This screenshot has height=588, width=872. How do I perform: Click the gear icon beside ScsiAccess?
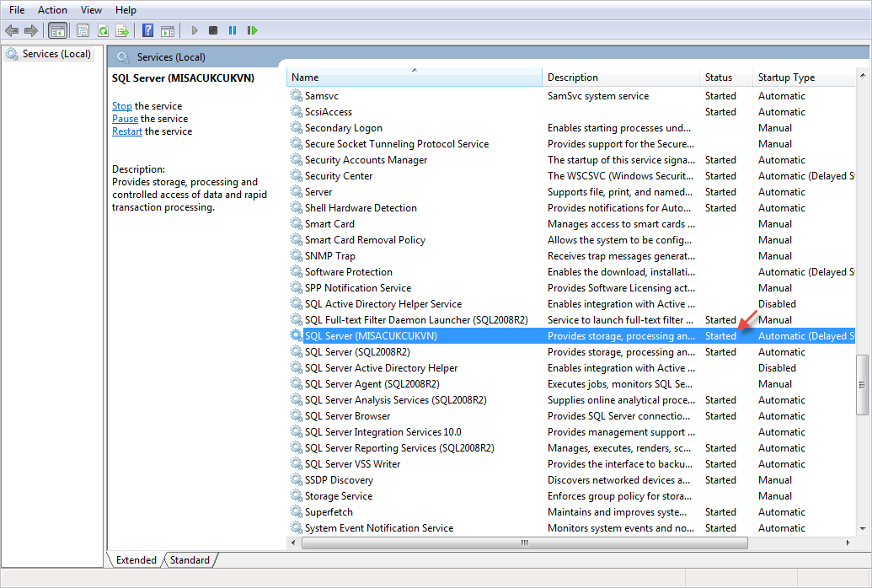(297, 112)
